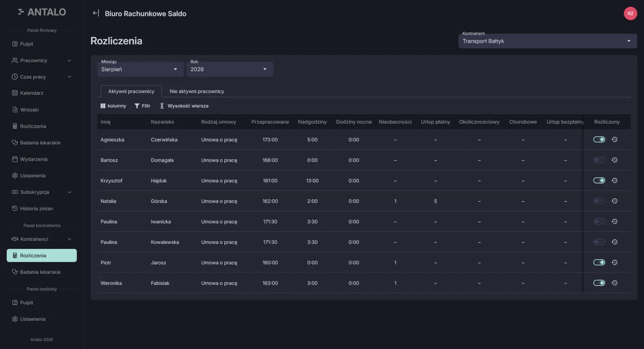Expand the Subskrypcja sidebar section
Image resolution: width=644 pixels, height=349 pixels.
(x=42, y=192)
